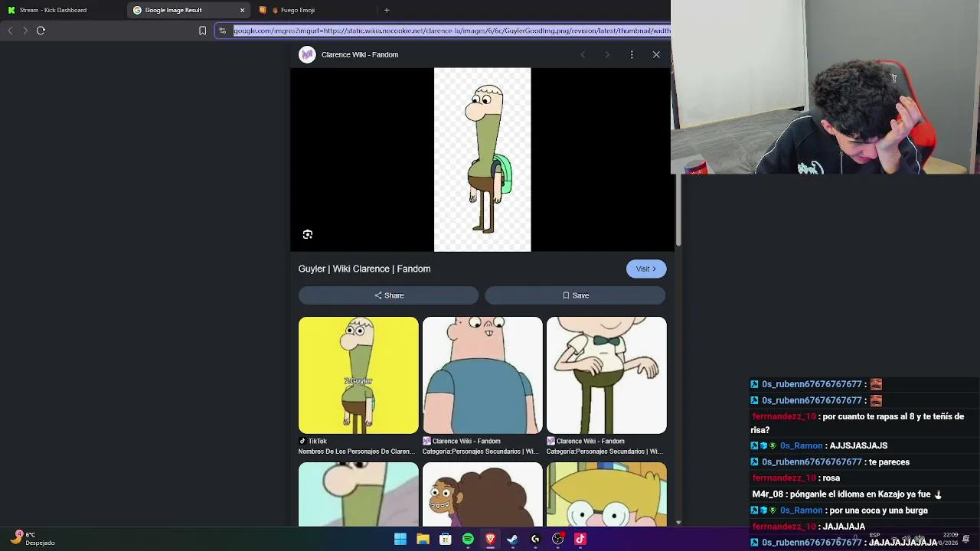The width and height of the screenshot is (980, 551).
Task: Open the Guyler | Wiki Clarence | Fandom title
Action: (x=364, y=269)
